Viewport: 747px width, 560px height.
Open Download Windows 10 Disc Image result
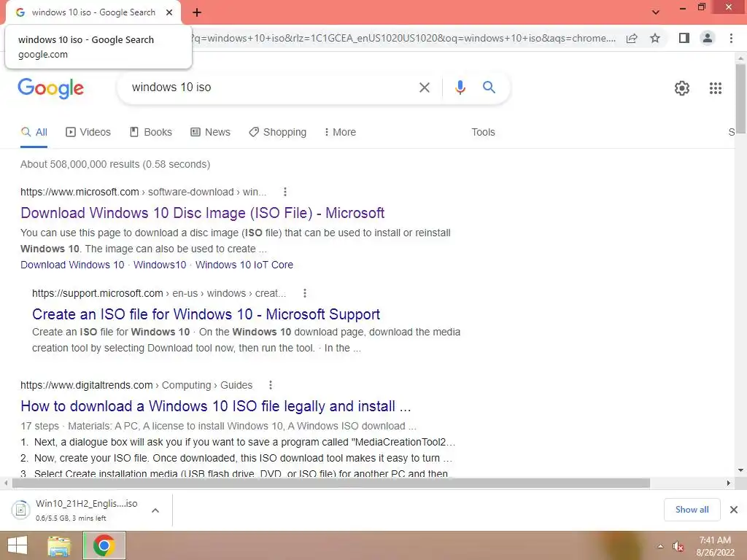point(203,213)
